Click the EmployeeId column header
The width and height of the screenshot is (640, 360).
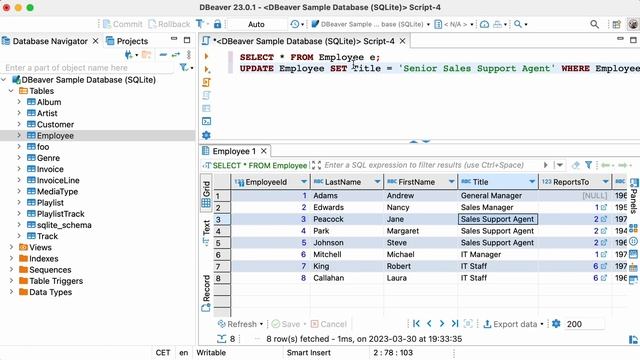270,182
